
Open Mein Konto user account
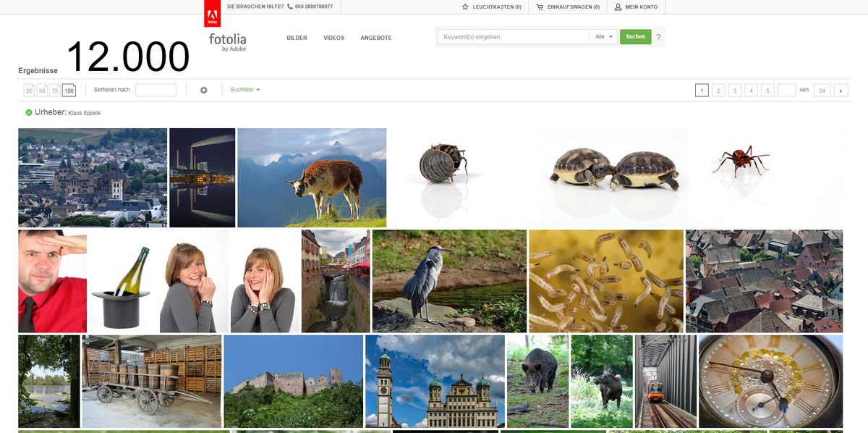point(618,7)
